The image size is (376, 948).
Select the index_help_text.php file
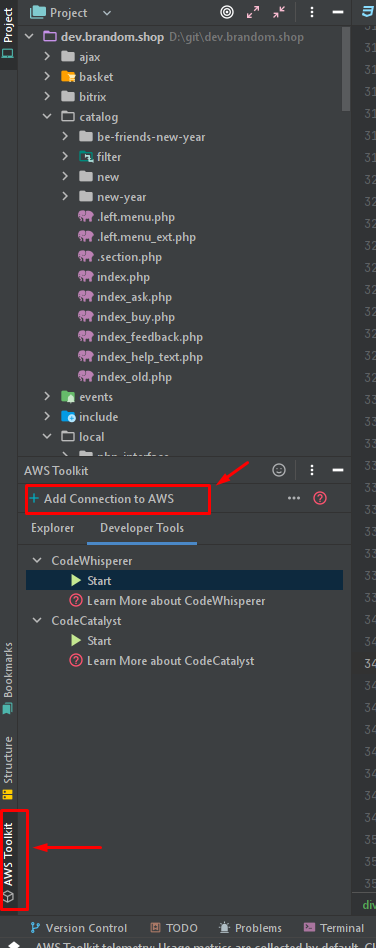click(150, 357)
